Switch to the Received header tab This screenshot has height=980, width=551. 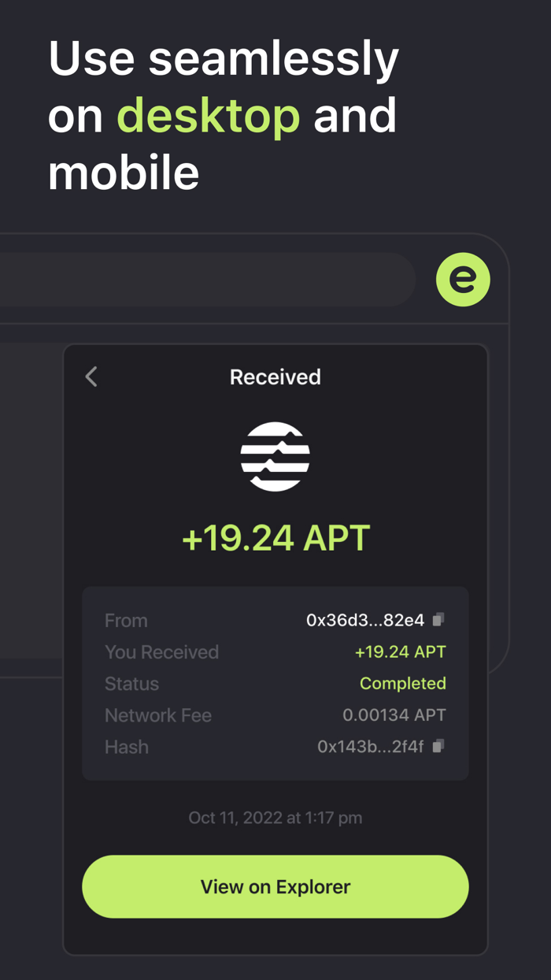(x=275, y=377)
